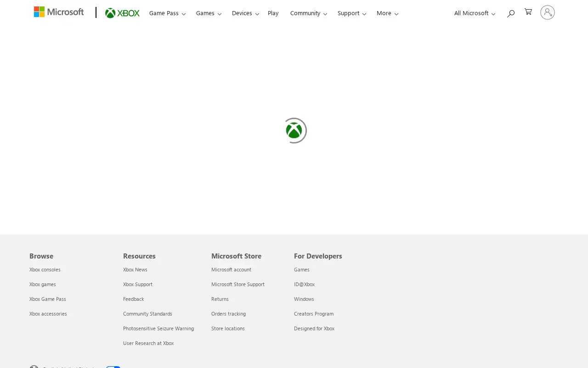Image resolution: width=588 pixels, height=368 pixels.
Task: Open the All Microsoft dropdown
Action: 475,13
